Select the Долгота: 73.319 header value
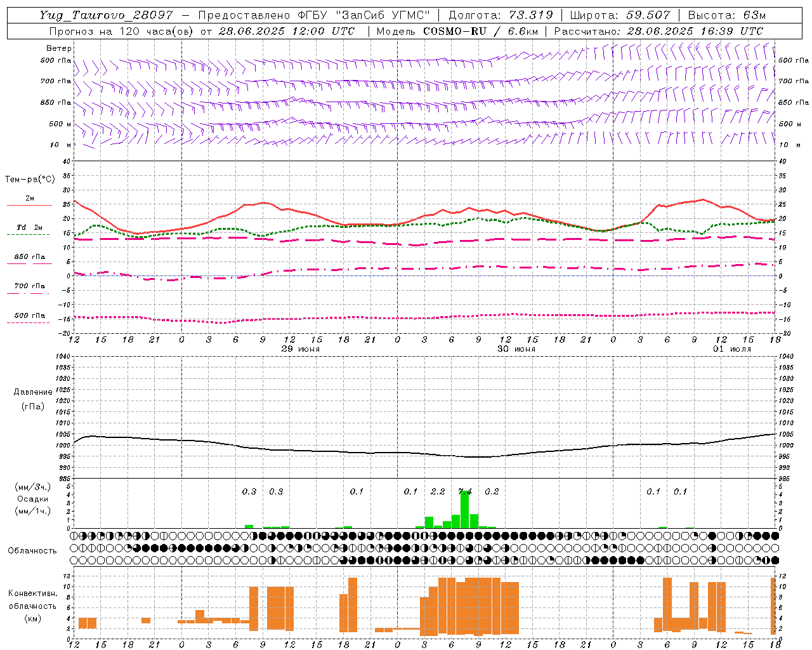The image size is (812, 650). click(x=501, y=15)
